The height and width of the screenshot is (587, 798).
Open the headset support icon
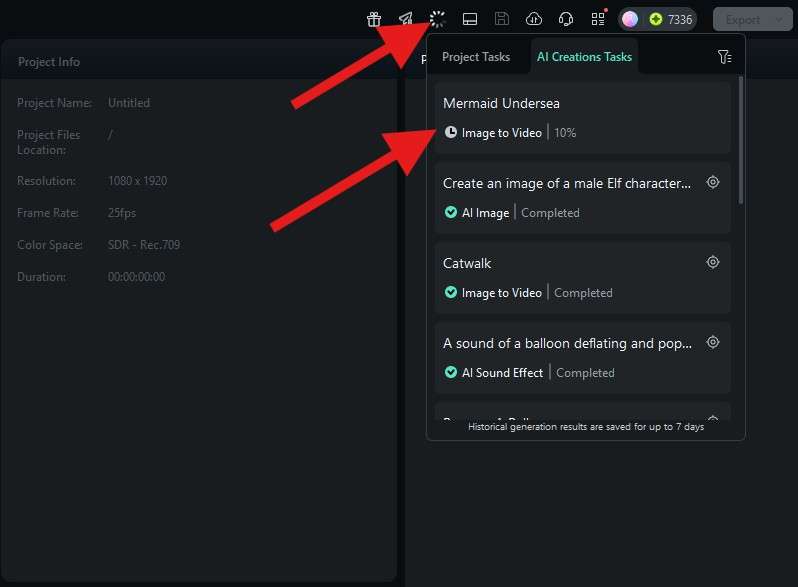tap(566, 19)
